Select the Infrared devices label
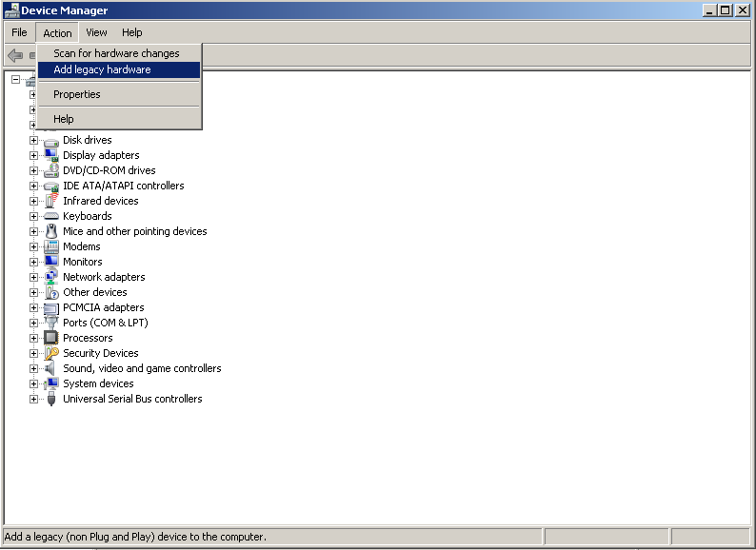The image size is (756, 550). coord(101,201)
